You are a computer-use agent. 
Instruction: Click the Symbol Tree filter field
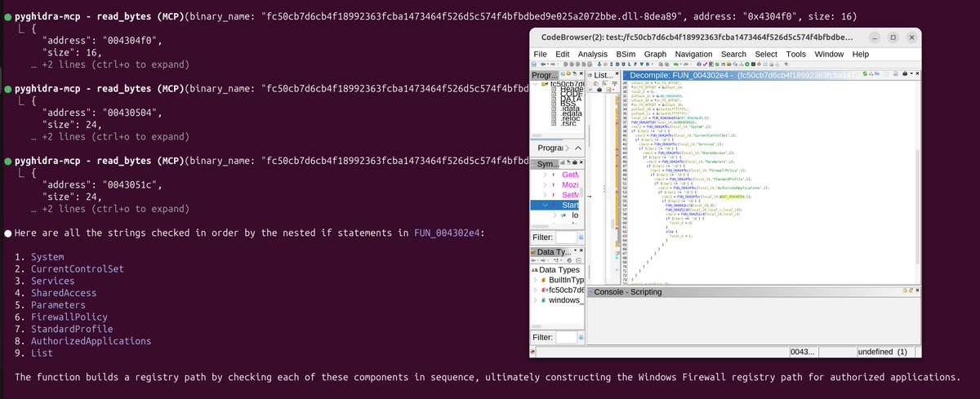point(567,237)
